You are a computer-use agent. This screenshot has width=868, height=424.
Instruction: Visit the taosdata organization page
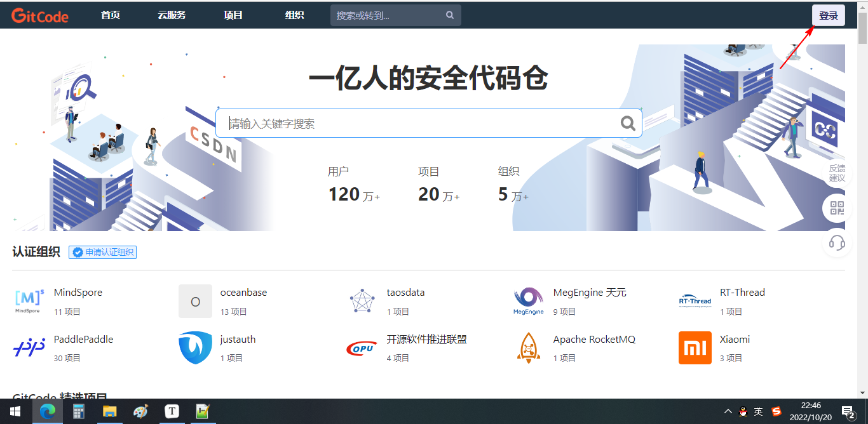[362, 299]
